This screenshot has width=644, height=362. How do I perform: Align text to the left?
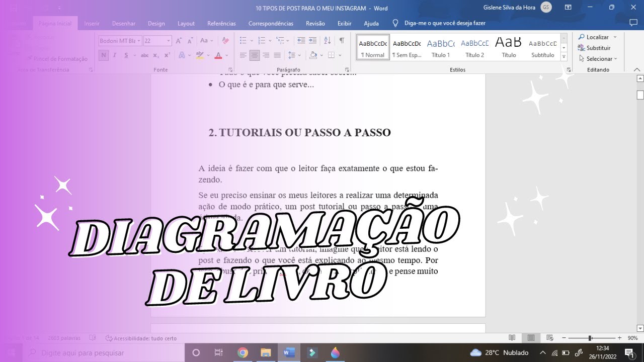243,55
